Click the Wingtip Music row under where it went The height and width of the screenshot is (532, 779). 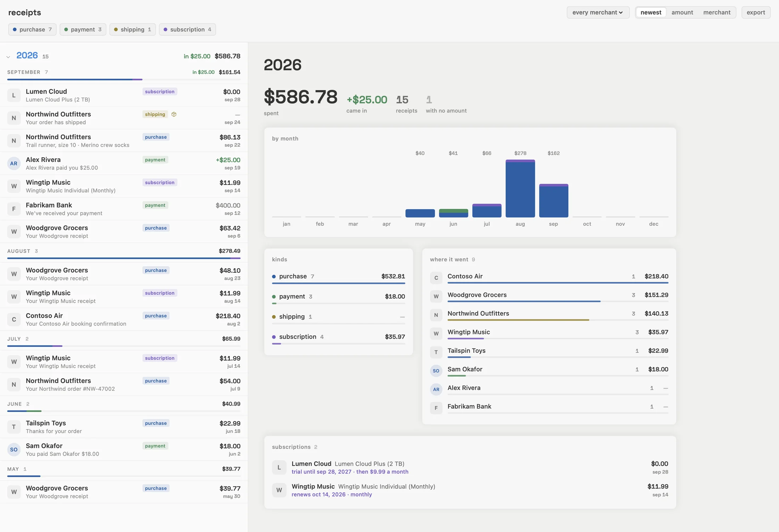(x=549, y=334)
